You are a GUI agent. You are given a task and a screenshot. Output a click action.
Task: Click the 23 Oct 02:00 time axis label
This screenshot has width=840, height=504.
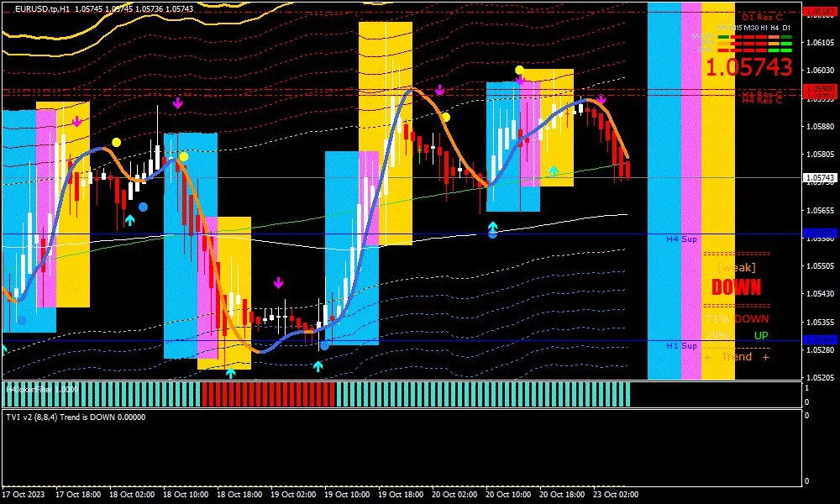coord(616,495)
